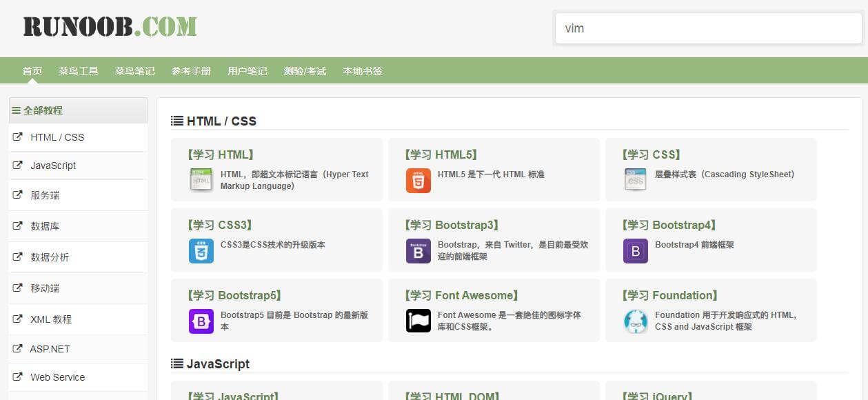Click the HTML tutorial icon
Screen dimensions: 868x400
point(201,180)
